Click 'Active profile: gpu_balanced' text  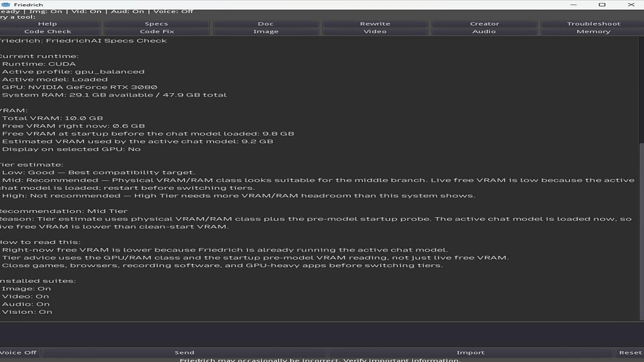coord(73,72)
